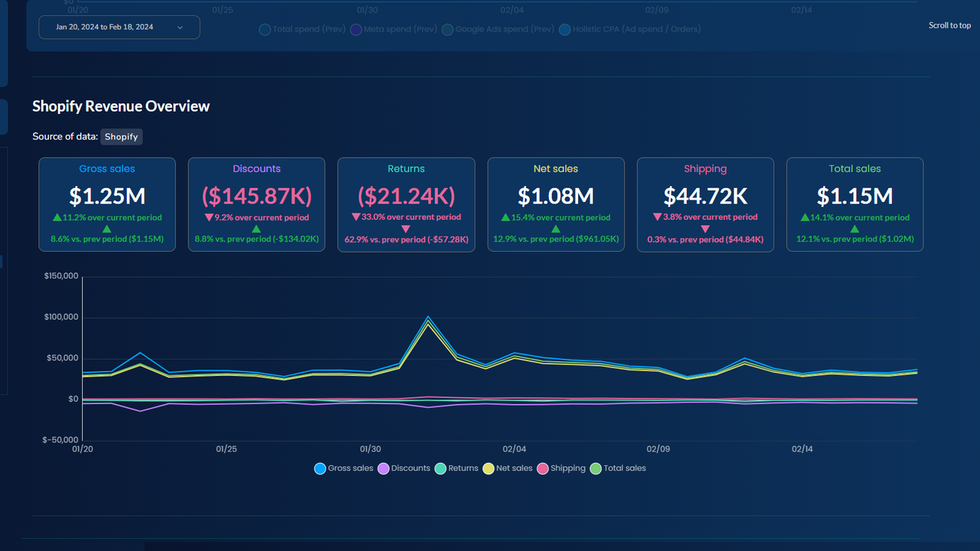Click the $100,000 y-axis label

tap(61, 318)
